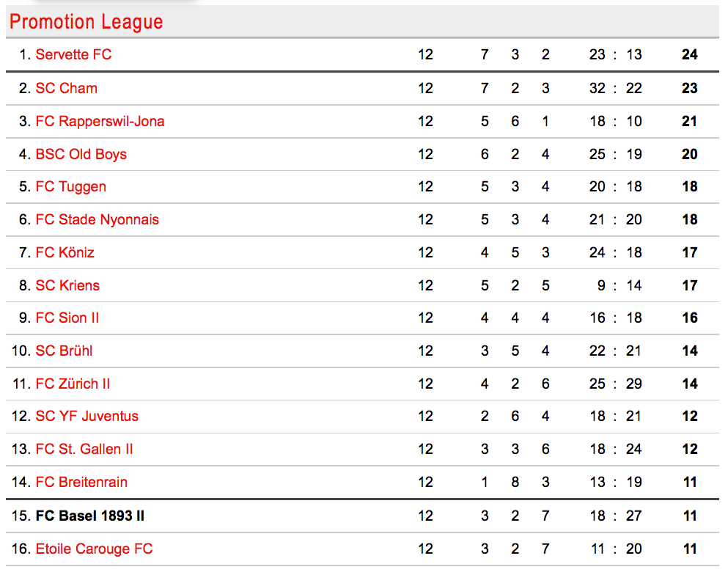Click the FC Rapperswil-Jona link
The width and height of the screenshot is (728, 575).
point(100,121)
